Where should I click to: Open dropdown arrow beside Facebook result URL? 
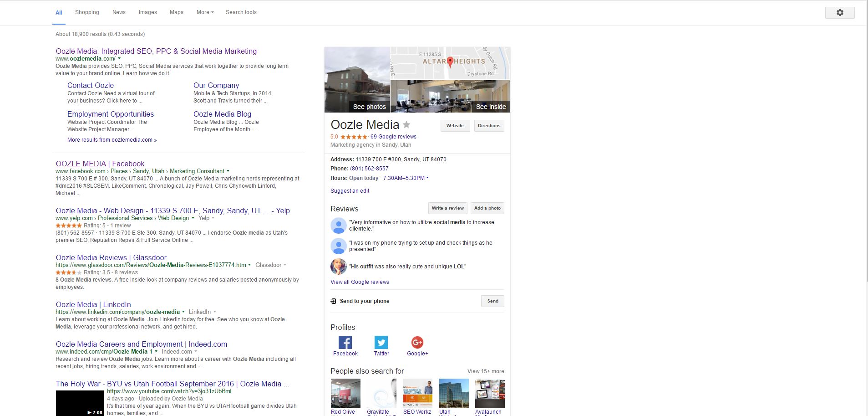click(228, 171)
